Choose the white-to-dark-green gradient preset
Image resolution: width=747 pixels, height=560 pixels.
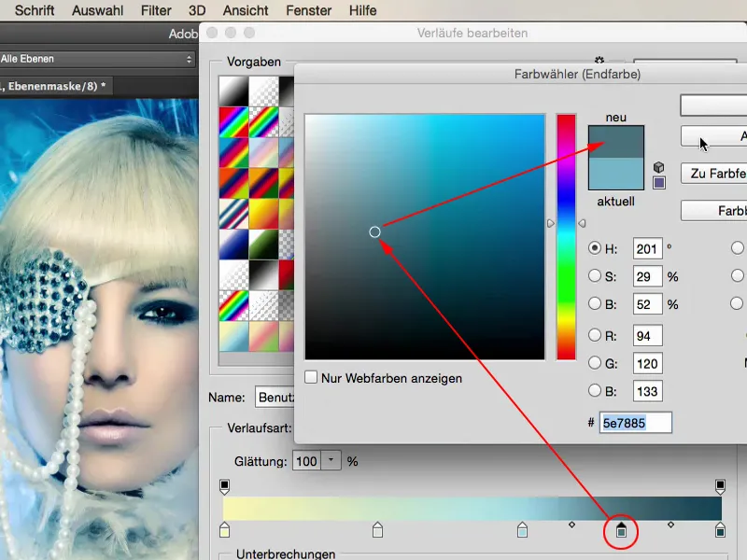tap(263, 244)
